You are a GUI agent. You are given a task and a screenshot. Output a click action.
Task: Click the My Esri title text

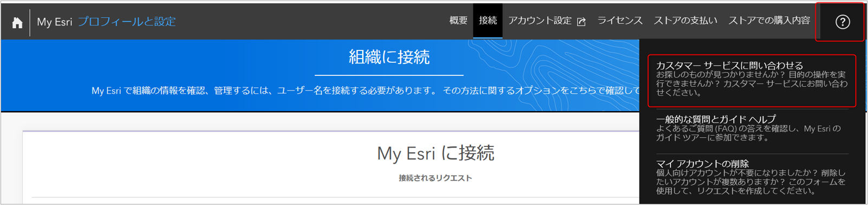point(54,22)
